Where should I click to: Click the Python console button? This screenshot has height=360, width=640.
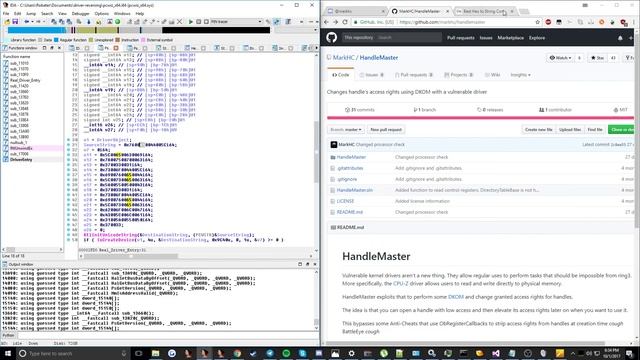[9, 335]
